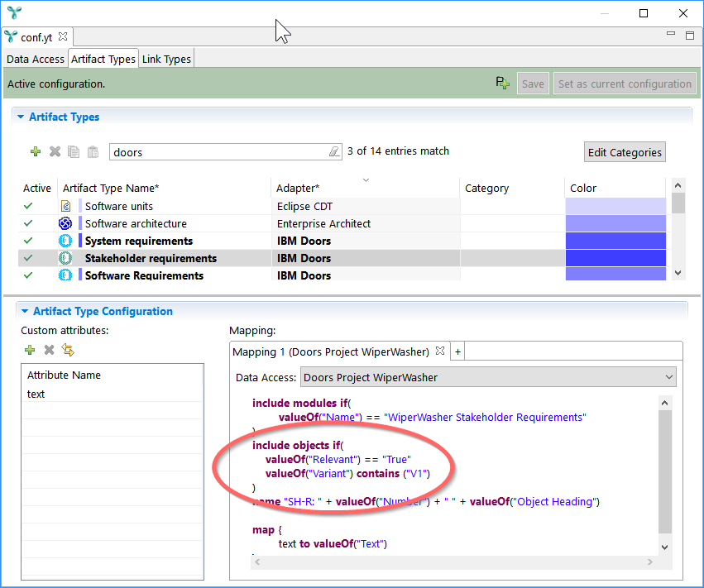
Task: Collapse the Artifact Type Configuration section
Action: coord(25,311)
